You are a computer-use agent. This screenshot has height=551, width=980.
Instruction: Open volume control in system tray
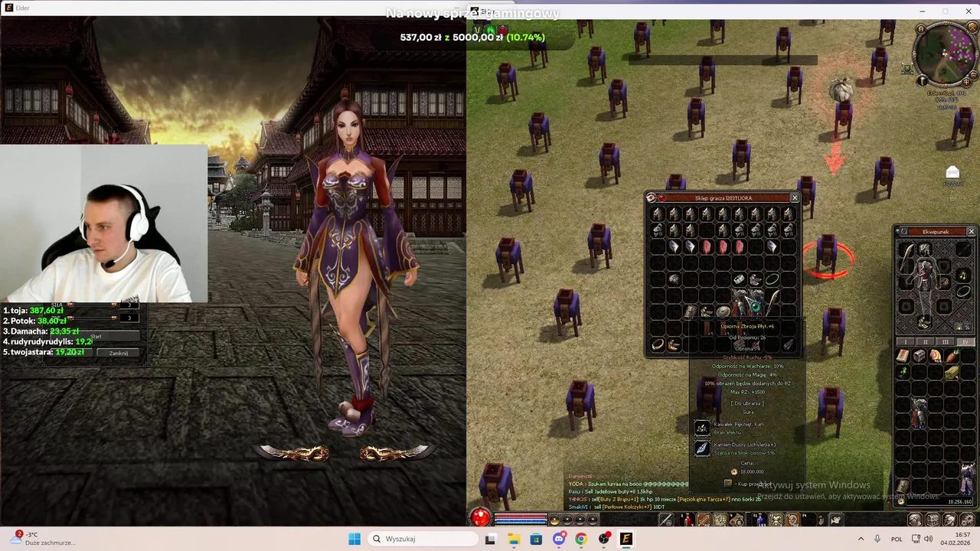tap(929, 539)
